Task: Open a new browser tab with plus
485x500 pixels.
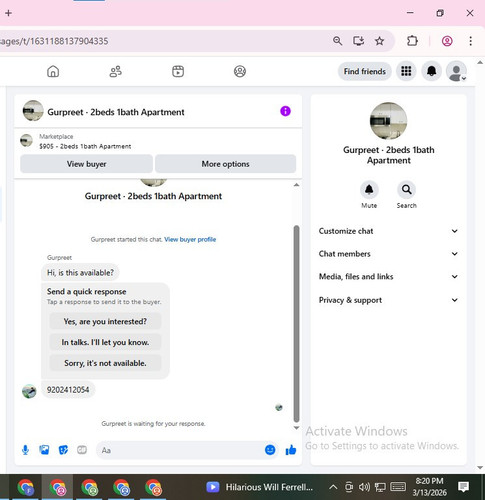Action: [9, 13]
